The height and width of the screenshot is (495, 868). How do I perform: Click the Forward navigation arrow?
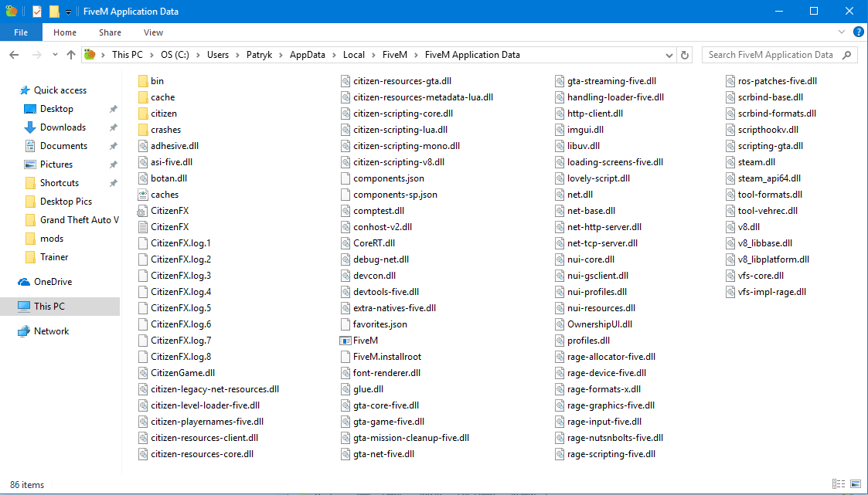coord(36,55)
